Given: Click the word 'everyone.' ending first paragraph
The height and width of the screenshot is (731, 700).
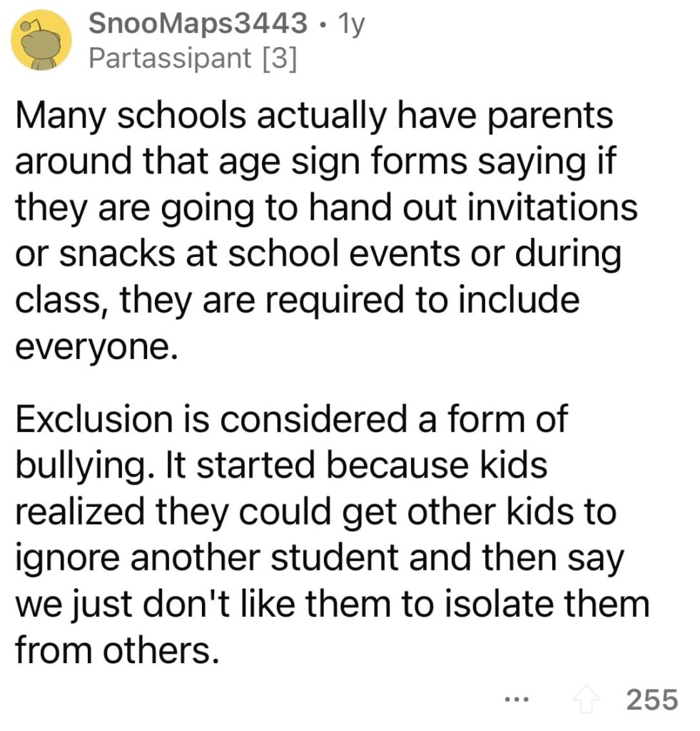Looking at the screenshot, I should coord(97,348).
